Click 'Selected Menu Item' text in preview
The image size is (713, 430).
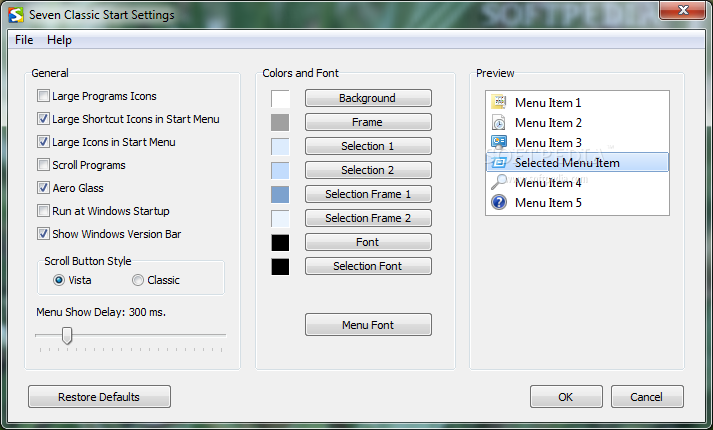(567, 163)
